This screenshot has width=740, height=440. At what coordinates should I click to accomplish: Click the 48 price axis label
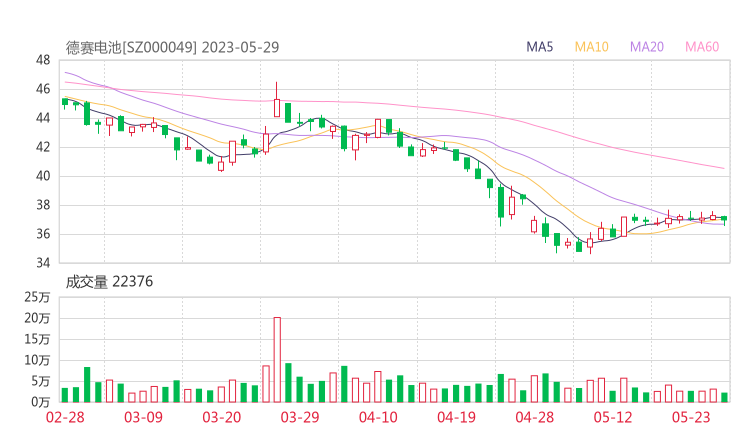point(43,60)
